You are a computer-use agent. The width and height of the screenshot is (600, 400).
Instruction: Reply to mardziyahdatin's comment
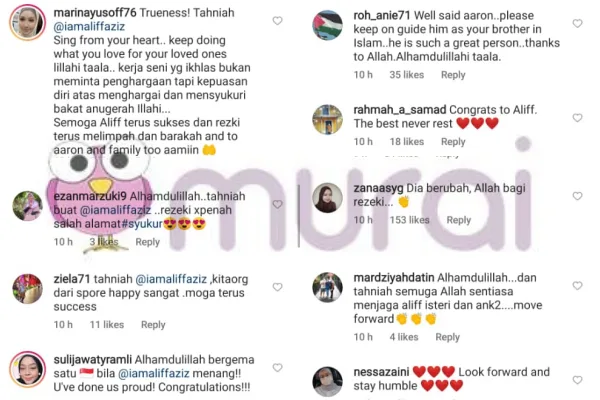tap(447, 337)
